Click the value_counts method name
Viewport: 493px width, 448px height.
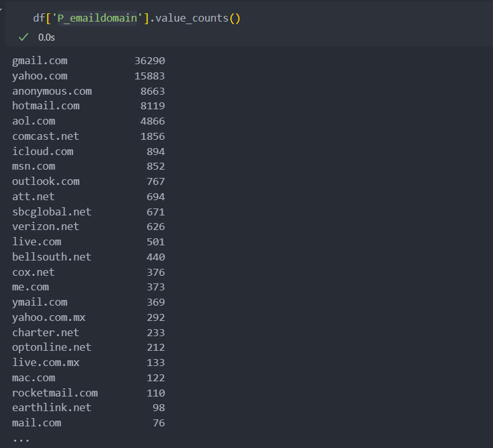(x=192, y=18)
